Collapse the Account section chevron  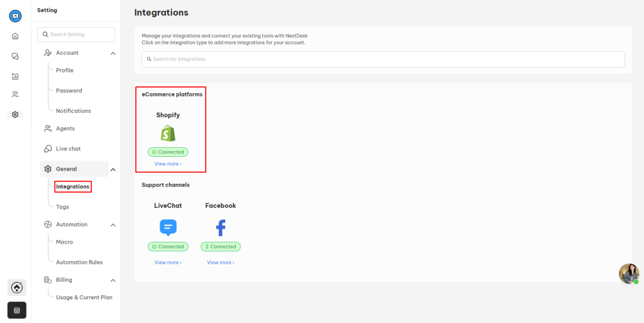coord(113,54)
